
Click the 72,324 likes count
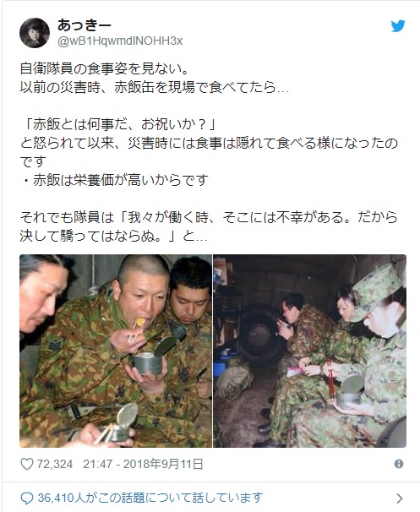pos(55,464)
